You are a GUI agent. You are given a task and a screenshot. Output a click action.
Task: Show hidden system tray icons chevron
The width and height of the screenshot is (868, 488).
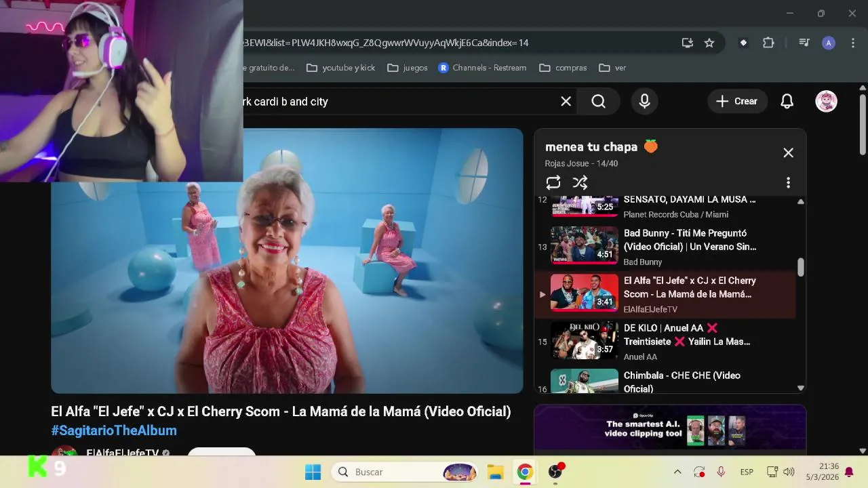pos(677,472)
